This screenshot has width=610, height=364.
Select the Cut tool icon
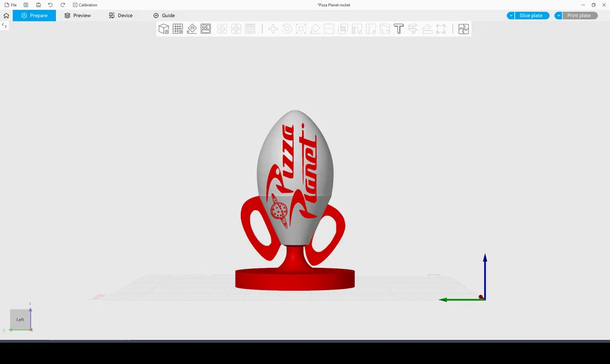[329, 29]
